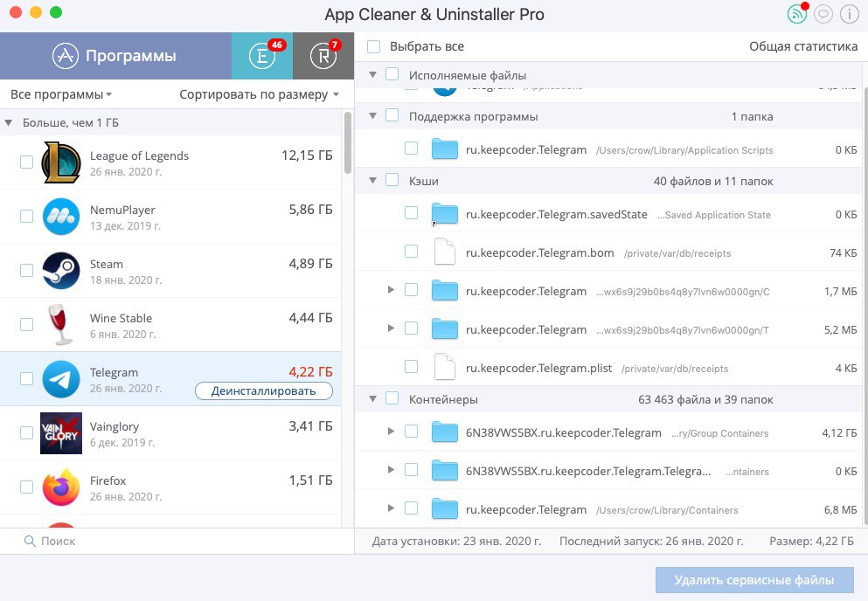Image resolution: width=868 pixels, height=601 pixels.
Task: Open the Общая статистика link
Action: tap(803, 46)
